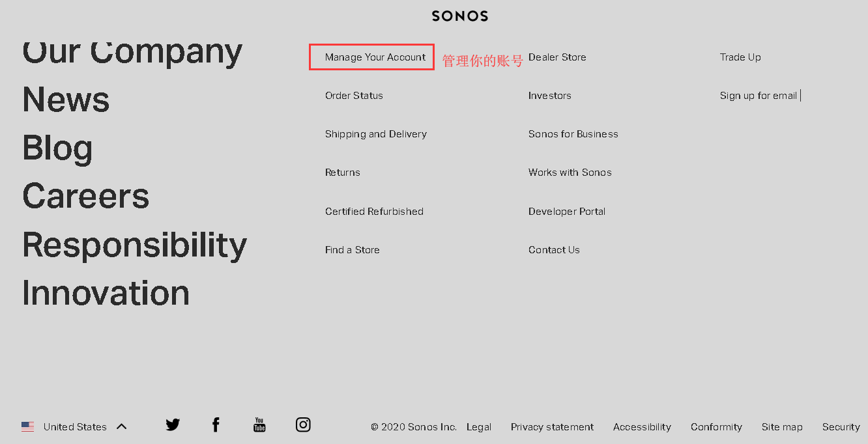Go to the Blog section
This screenshot has height=444, width=868.
coord(57,148)
